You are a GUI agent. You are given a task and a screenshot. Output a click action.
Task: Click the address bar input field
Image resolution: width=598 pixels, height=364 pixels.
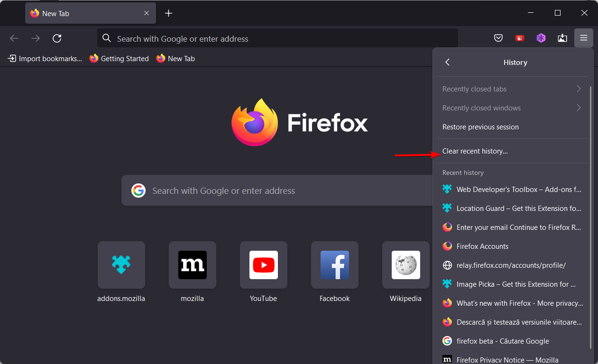277,38
